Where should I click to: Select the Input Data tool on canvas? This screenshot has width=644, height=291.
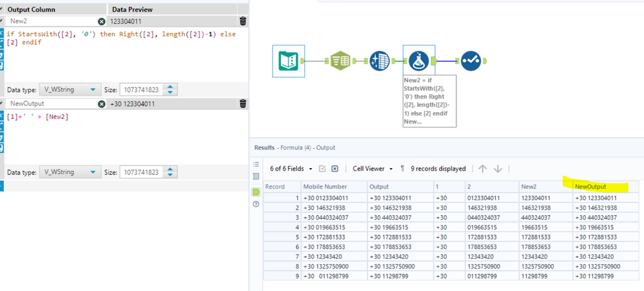click(288, 61)
